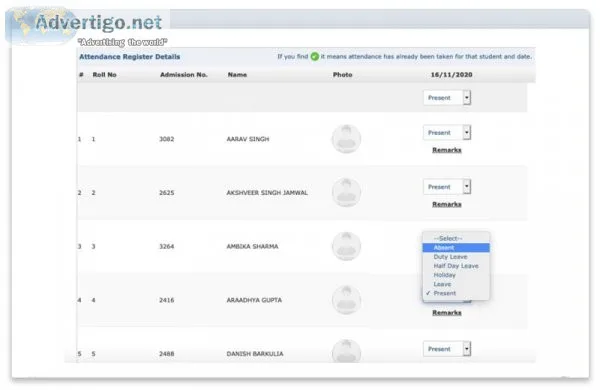
Task: Click admission number 2488
Action: (x=166, y=354)
